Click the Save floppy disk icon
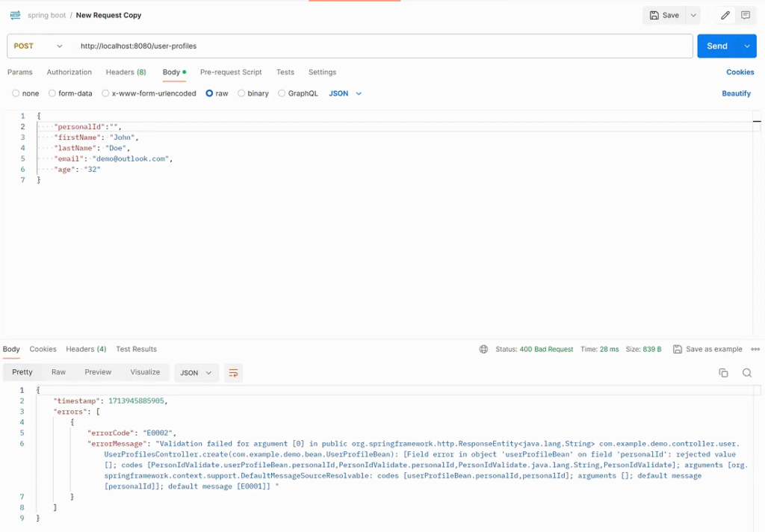The image size is (765, 532). pos(654,15)
